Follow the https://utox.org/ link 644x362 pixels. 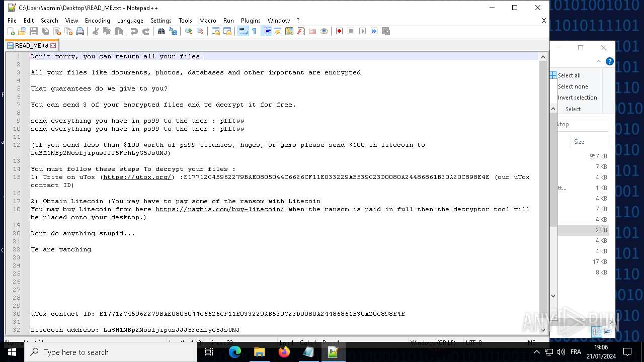[137, 177]
